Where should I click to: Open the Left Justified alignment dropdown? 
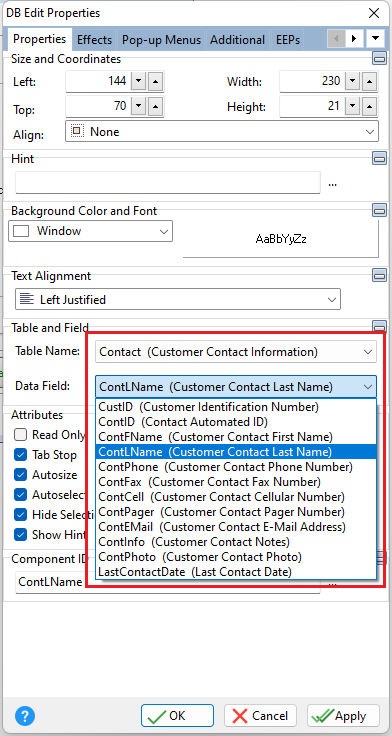(x=178, y=299)
